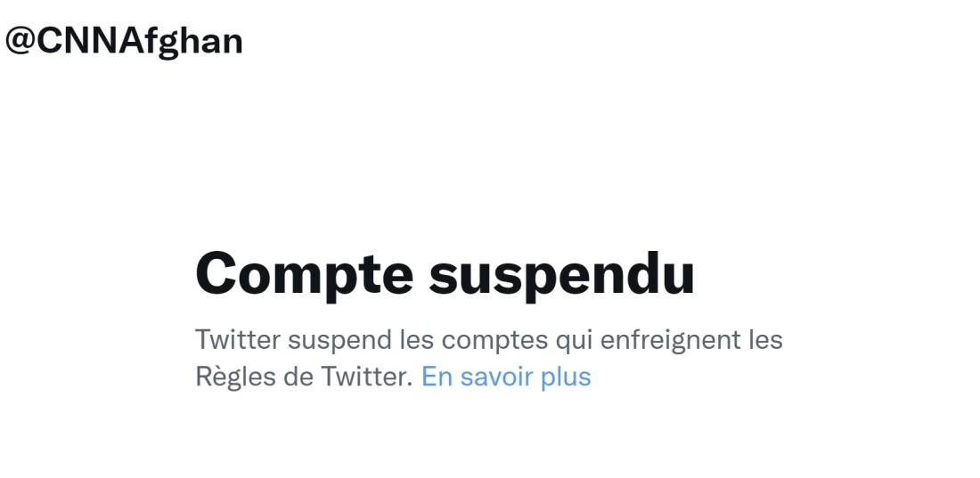The height and width of the screenshot is (478, 980).
Task: Click the word "En" in the blue link
Action: tap(437, 377)
